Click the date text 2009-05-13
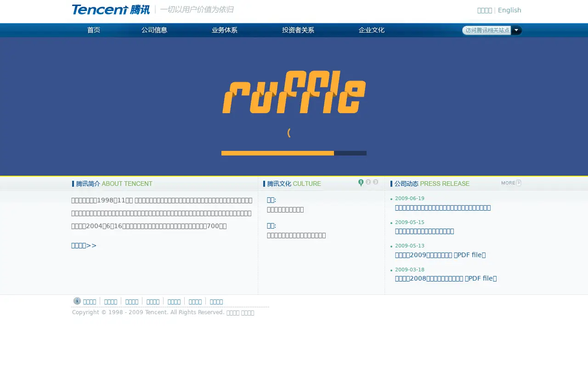This screenshot has height=368, width=588. pos(410,246)
